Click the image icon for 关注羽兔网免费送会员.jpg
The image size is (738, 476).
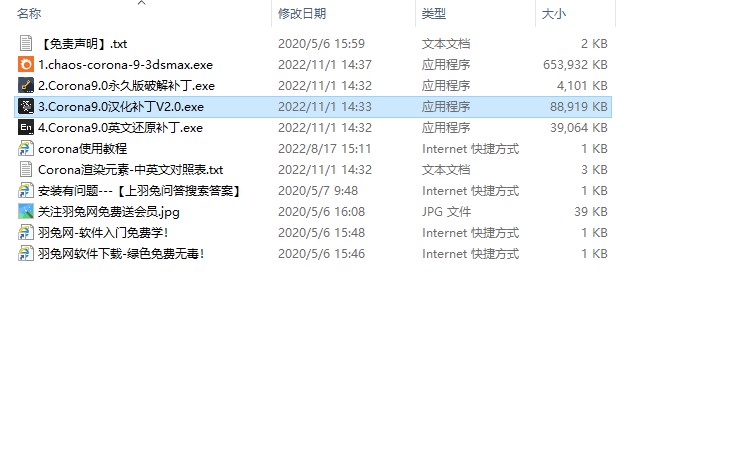coord(26,211)
